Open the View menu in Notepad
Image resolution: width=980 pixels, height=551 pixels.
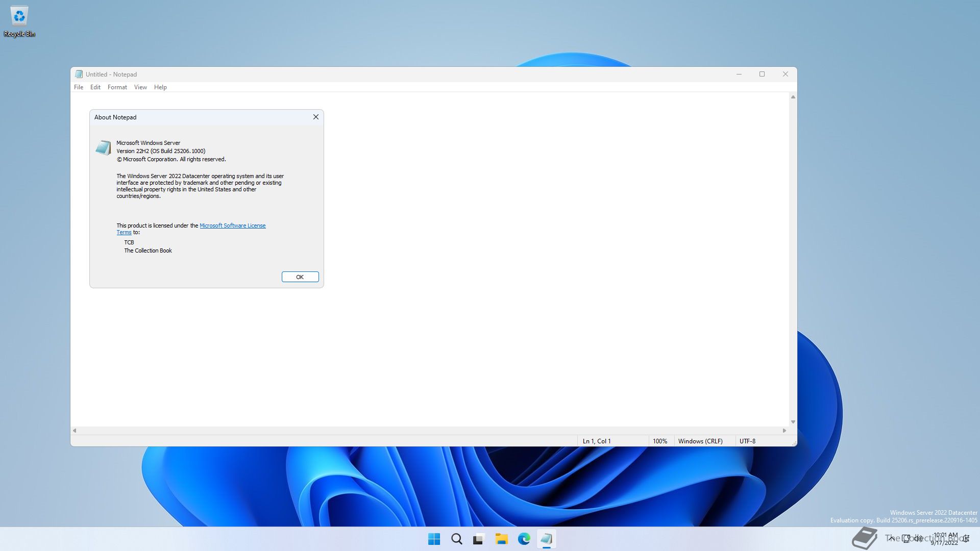(x=140, y=87)
